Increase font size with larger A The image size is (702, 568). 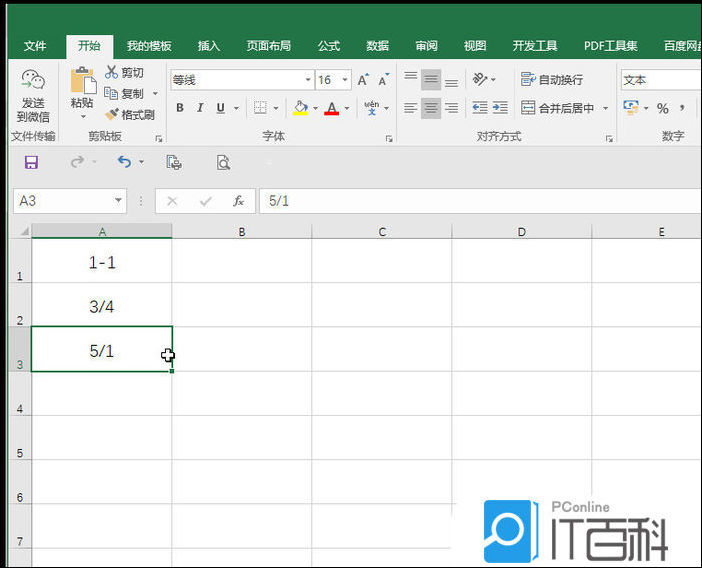pos(363,80)
